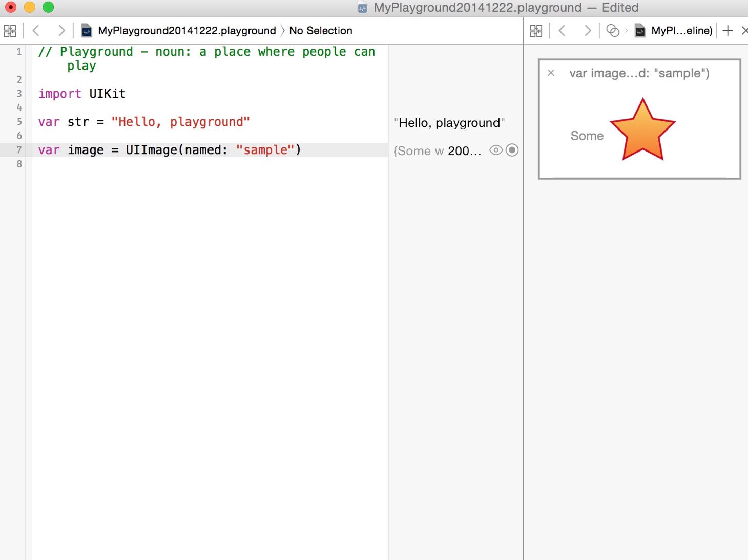Viewport: 748px width, 560px height.
Task: Click file icon in assistant jump bar
Action: click(640, 31)
